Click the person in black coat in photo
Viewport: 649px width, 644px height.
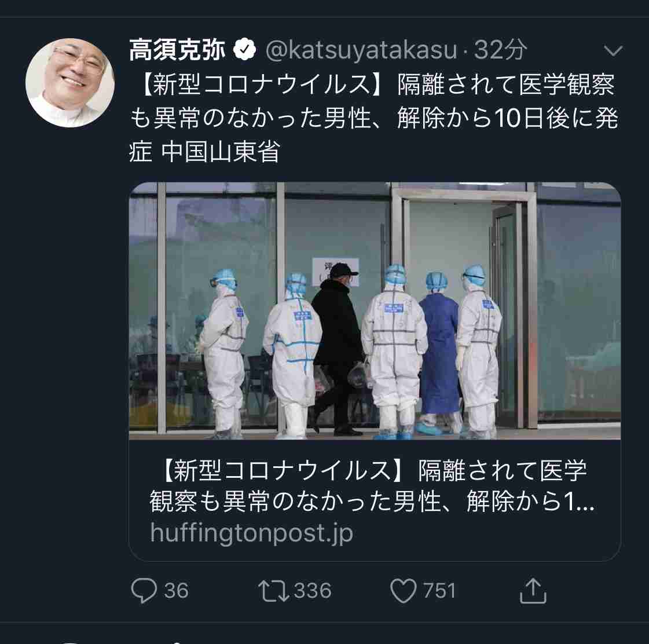pyautogui.click(x=338, y=349)
